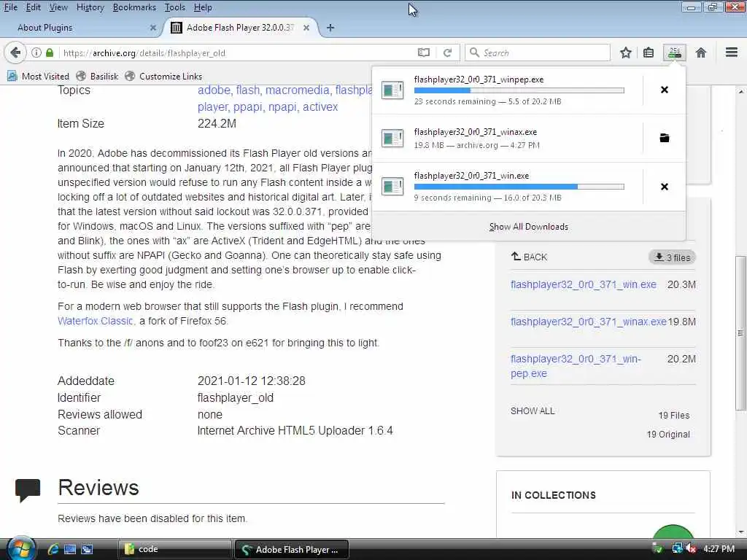The image size is (747, 560).
Task: Click the volume muted tray icon
Action: point(691,549)
